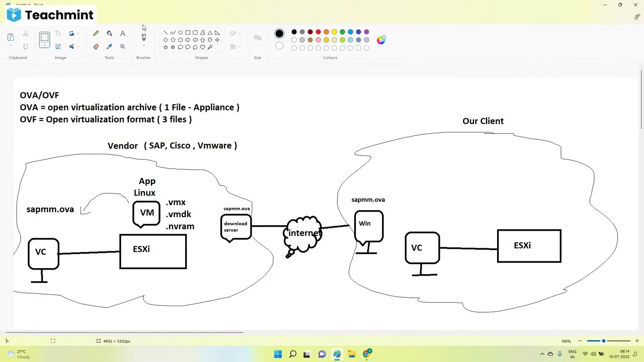Open the taskbar clock showing 19-07-2022
Viewport: 644px width, 362px height.
pos(619,354)
